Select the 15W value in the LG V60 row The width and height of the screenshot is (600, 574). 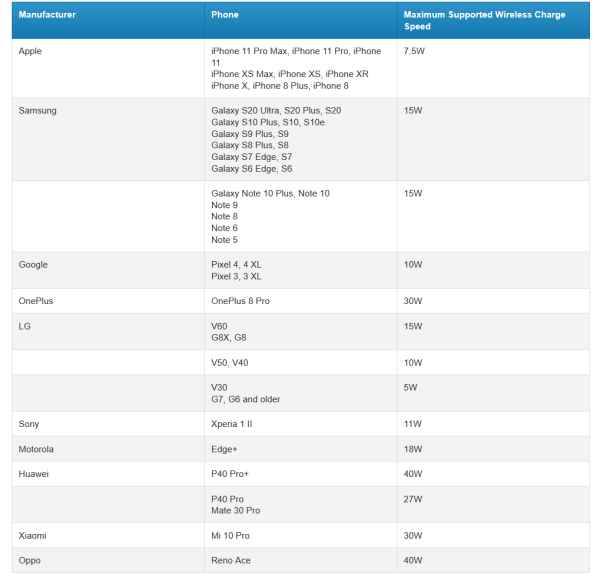[x=493, y=331]
